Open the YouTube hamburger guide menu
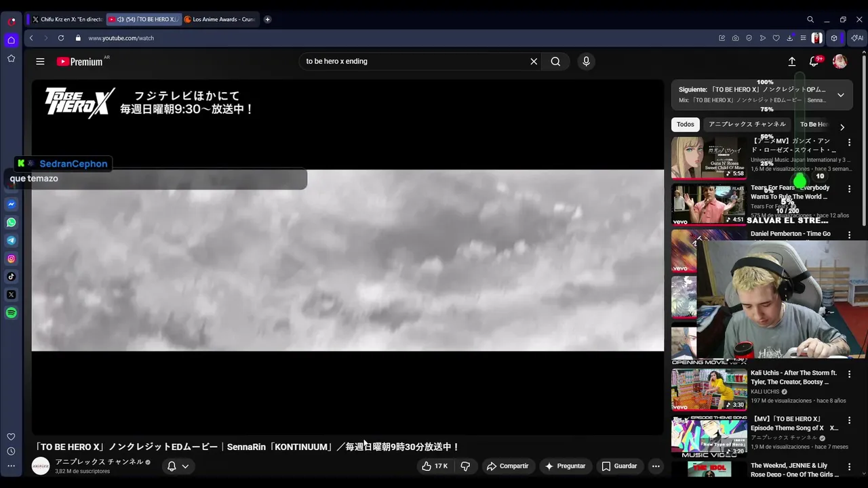This screenshot has height=488, width=868. click(x=40, y=62)
